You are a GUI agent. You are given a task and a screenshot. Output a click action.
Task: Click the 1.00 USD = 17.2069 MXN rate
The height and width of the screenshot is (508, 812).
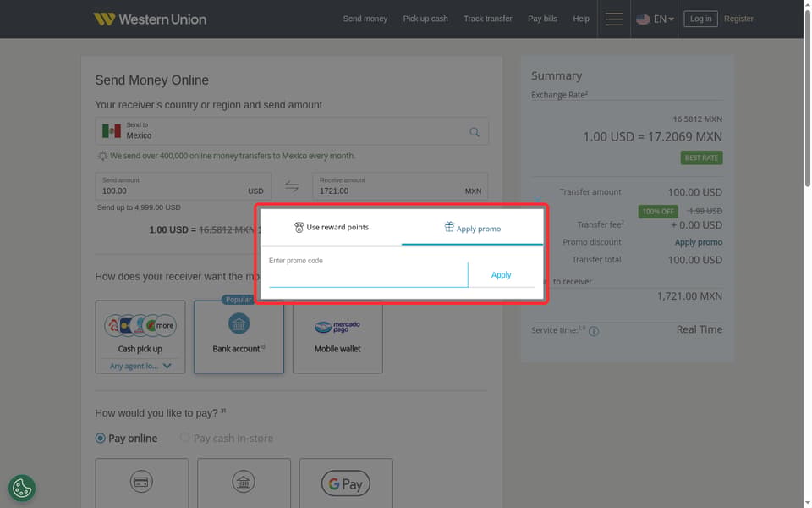pyautogui.click(x=652, y=136)
